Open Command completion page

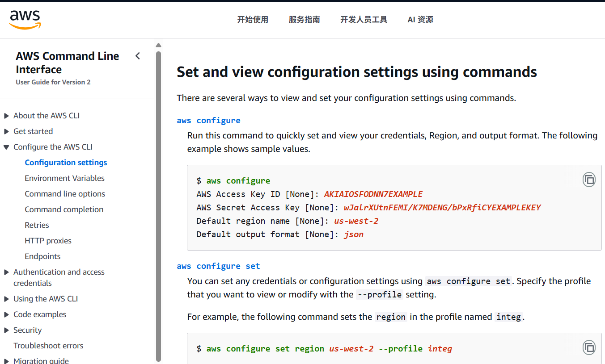(x=64, y=209)
